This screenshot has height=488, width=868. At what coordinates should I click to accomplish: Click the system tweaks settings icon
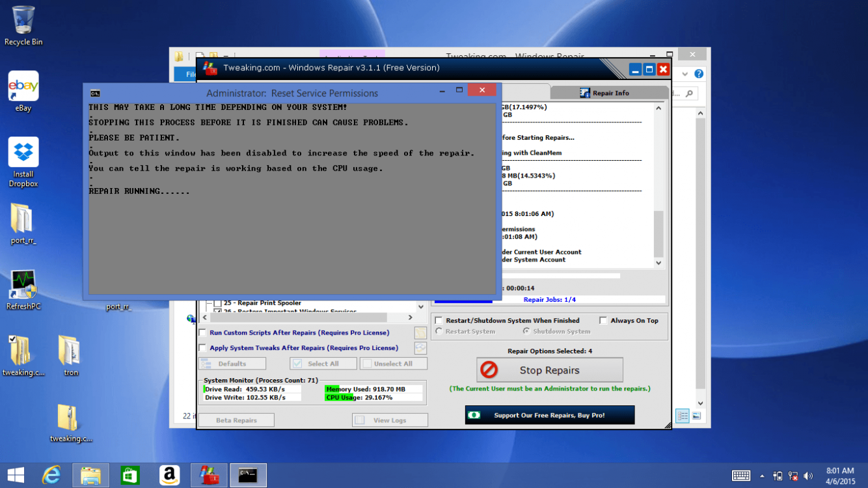coord(420,348)
